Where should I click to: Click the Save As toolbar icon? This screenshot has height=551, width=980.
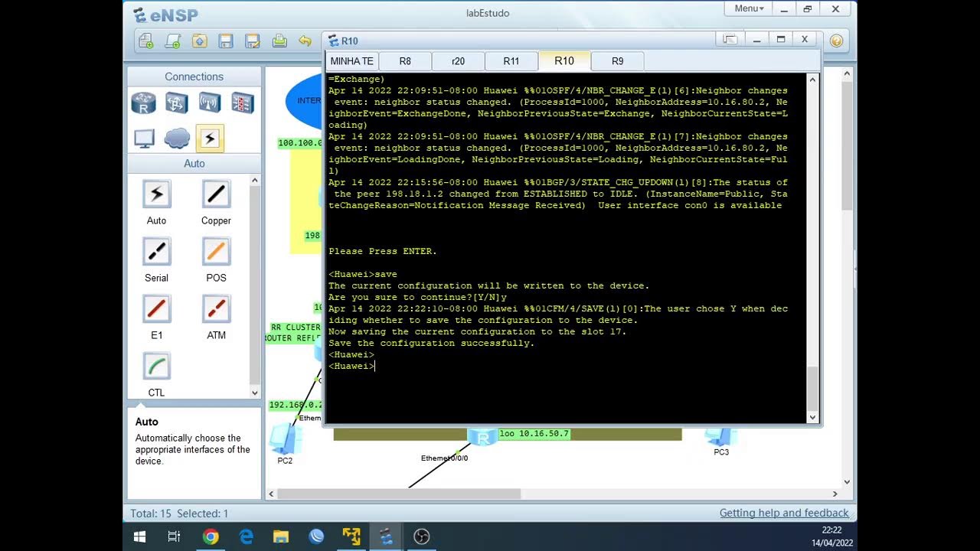(x=252, y=41)
